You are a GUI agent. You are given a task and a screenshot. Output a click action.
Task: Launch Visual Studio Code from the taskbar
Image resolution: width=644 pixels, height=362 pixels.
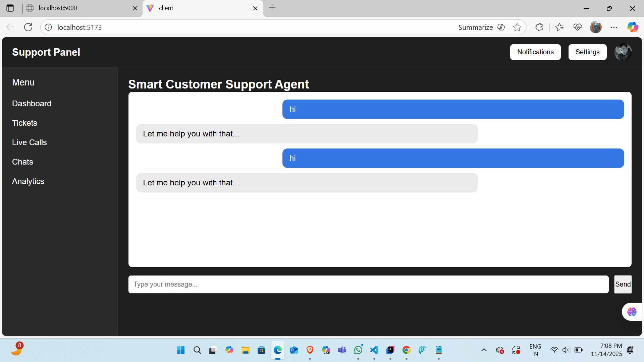374,350
